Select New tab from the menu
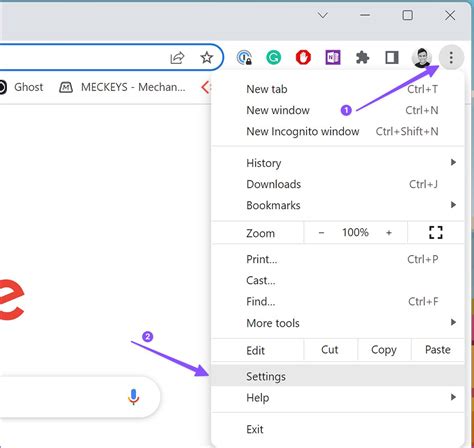Viewport: 474px width, 448px height. coord(338,89)
